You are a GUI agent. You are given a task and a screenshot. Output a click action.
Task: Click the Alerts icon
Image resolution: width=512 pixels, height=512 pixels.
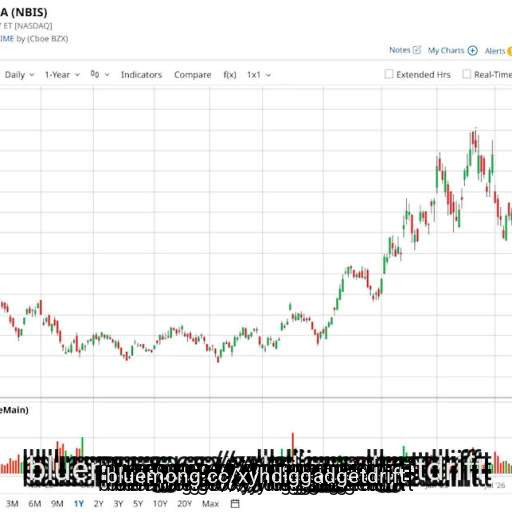(509, 51)
